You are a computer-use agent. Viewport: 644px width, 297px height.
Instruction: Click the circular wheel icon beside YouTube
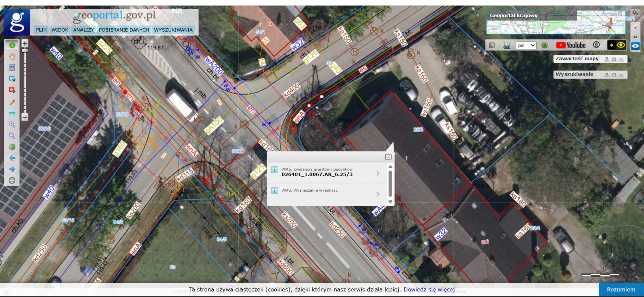pyautogui.click(x=597, y=45)
